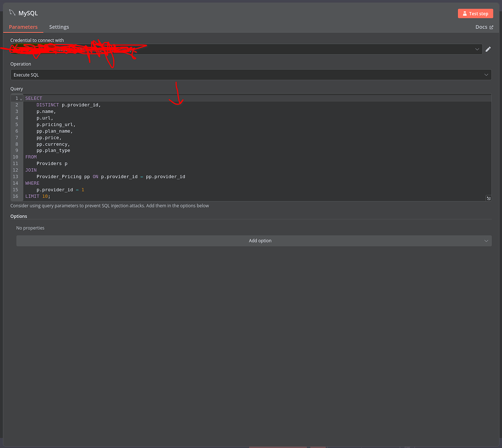Screen dimensions: 502x448
Task: Click the external-link icon beside Docs
Action: tap(492, 27)
